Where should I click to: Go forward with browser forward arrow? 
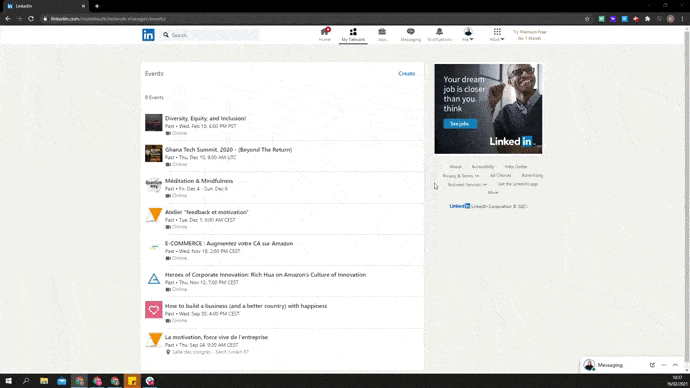pos(19,19)
